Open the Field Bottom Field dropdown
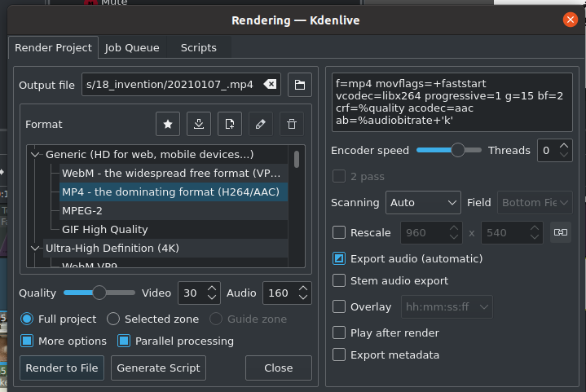The width and height of the screenshot is (586, 392). coord(535,203)
